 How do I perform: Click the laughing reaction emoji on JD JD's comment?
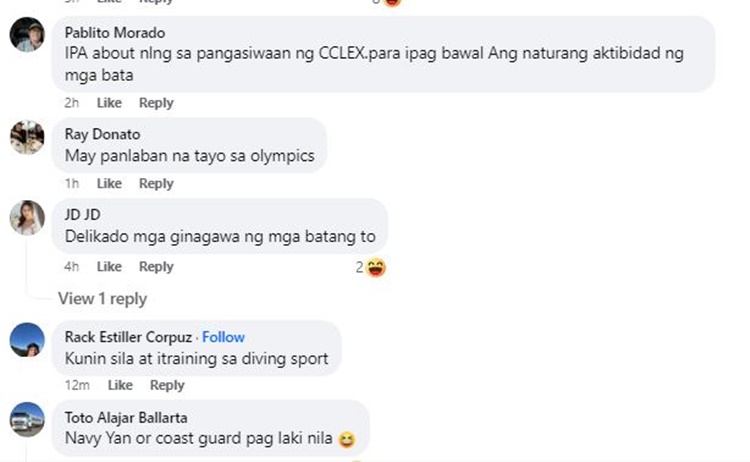tap(376, 267)
